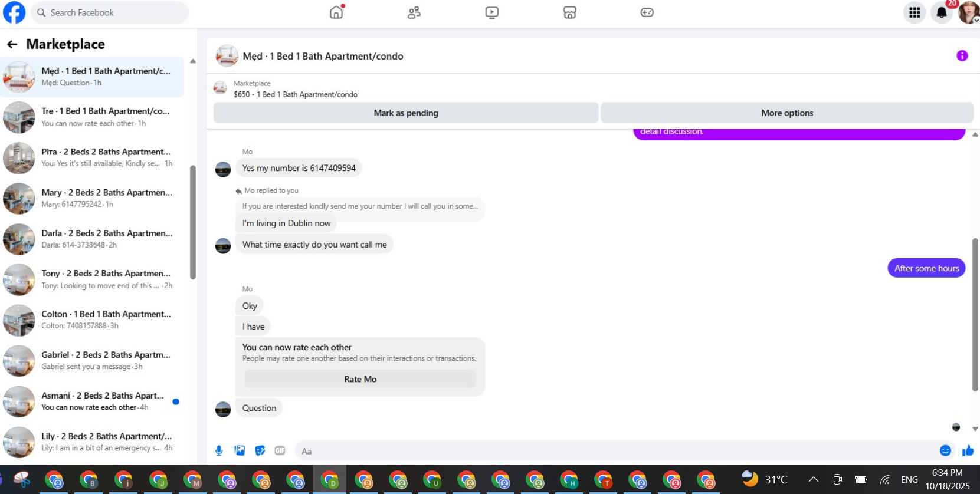Open the Friends icon in top nav
This screenshot has width=980, height=494.
click(414, 12)
